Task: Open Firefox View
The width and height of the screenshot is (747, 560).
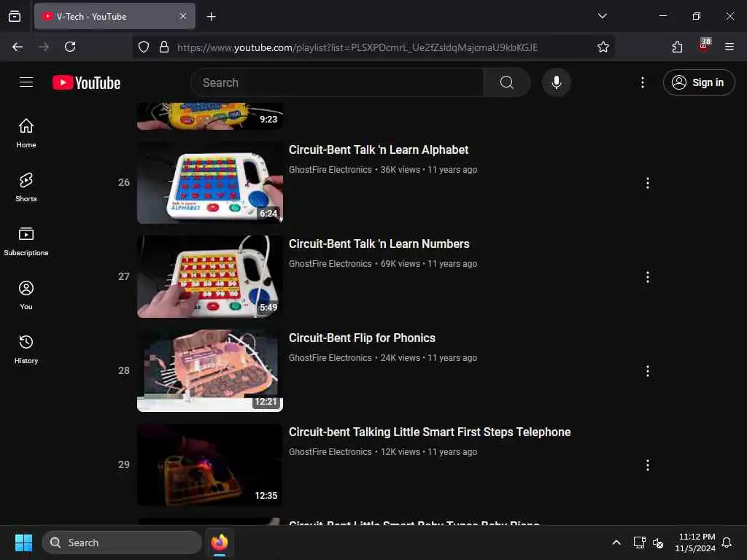Action: coord(15,16)
